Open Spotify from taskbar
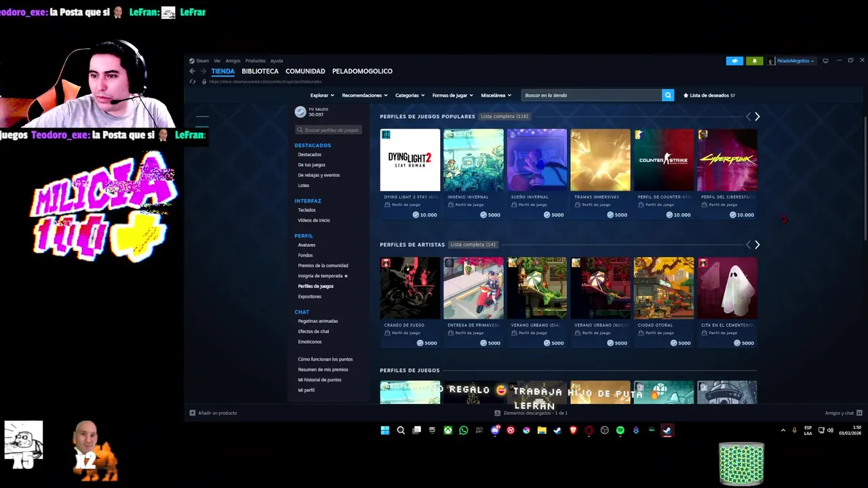Screen dimensions: 868x488 (x=620, y=430)
